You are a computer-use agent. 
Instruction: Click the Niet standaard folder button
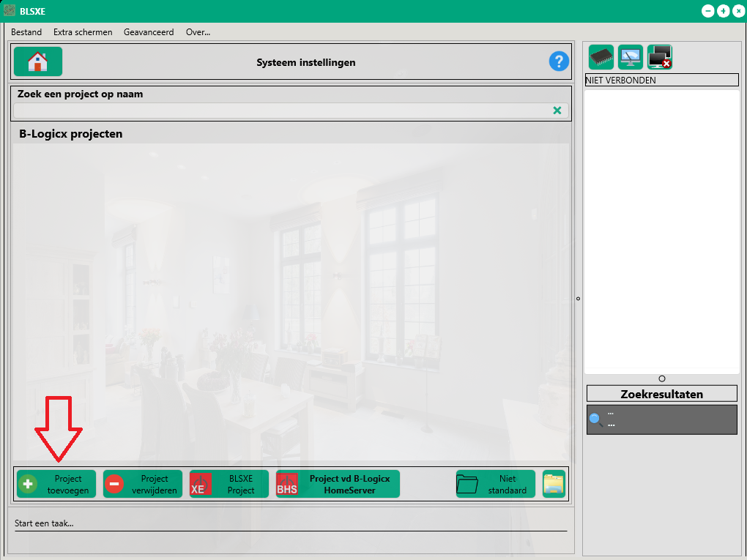coord(496,485)
